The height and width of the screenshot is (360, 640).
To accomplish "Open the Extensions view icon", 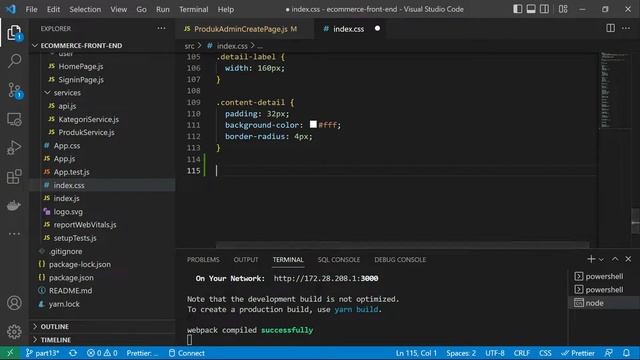I will (x=14, y=177).
